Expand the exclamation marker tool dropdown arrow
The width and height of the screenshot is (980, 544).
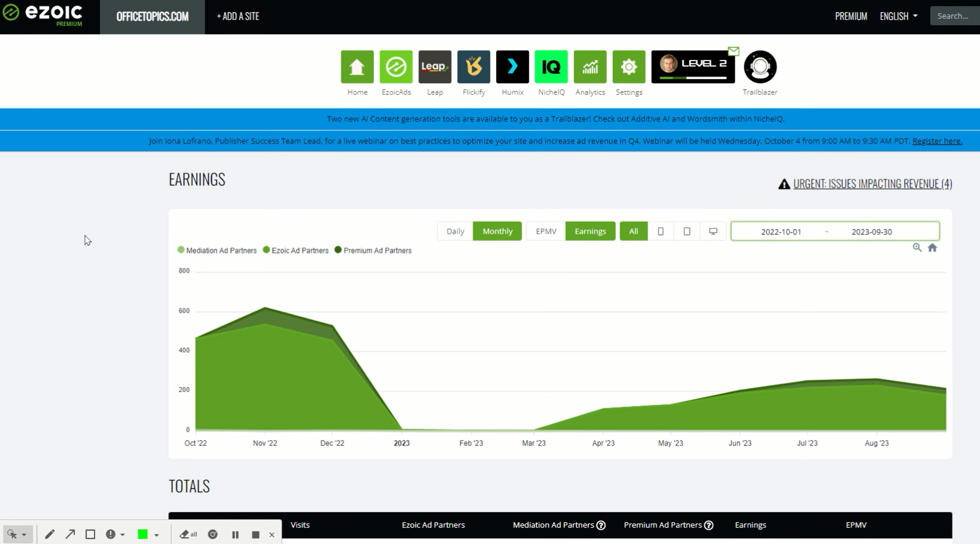pos(123,535)
